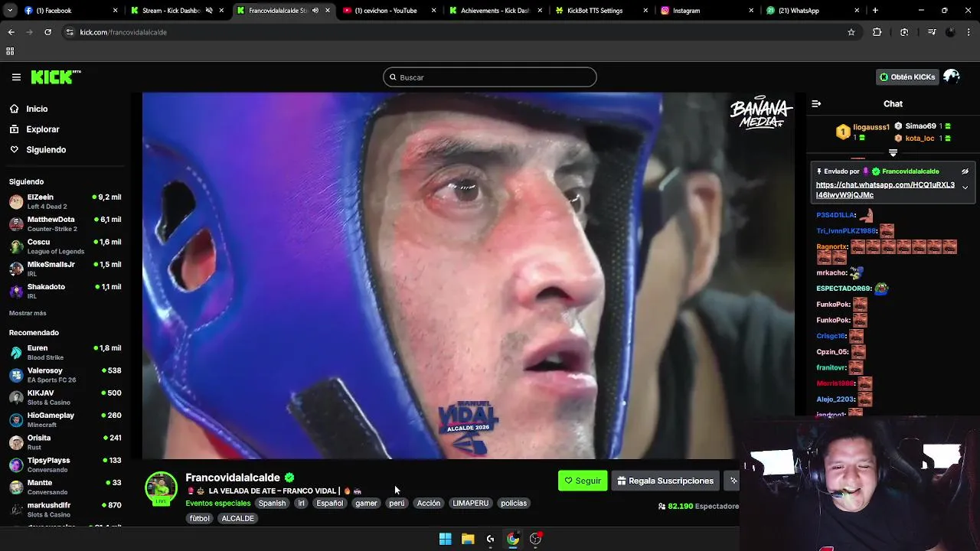Click the KICK logo
The height and width of the screenshot is (551, 980).
click(55, 77)
